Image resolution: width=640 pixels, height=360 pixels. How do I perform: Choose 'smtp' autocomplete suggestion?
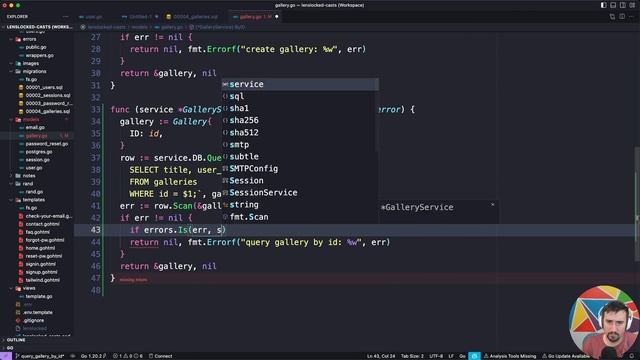pyautogui.click(x=300, y=144)
